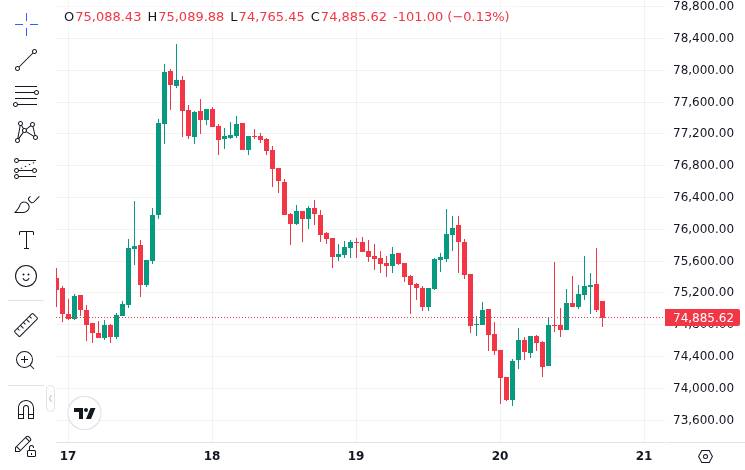Select the ruler measure tool
The height and width of the screenshot is (470, 745).
(x=26, y=324)
